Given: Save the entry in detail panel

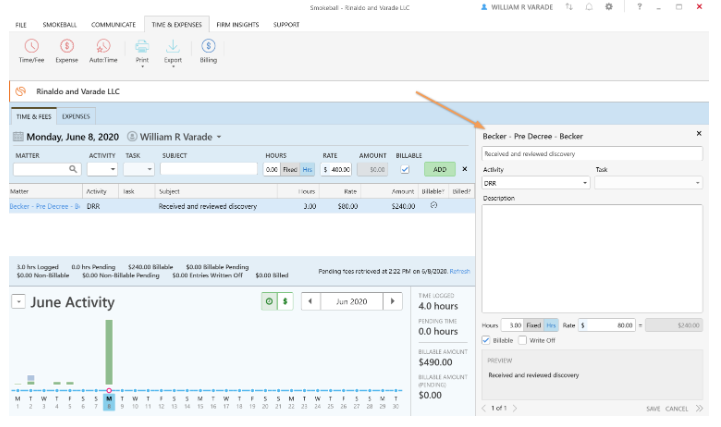Looking at the screenshot, I should tap(653, 409).
